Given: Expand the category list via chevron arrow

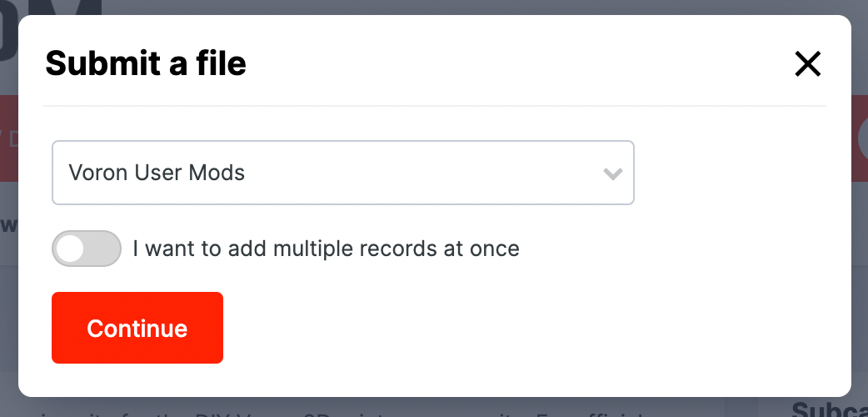Looking at the screenshot, I should (x=613, y=173).
